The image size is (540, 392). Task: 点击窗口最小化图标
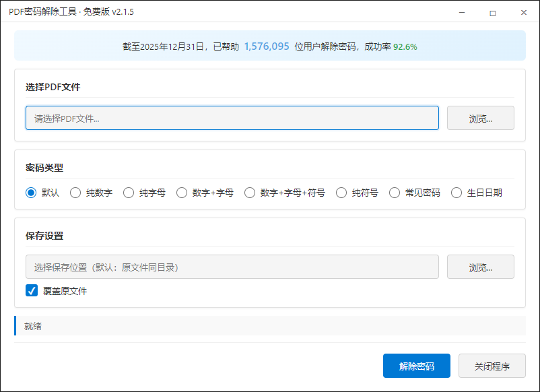[x=461, y=12]
